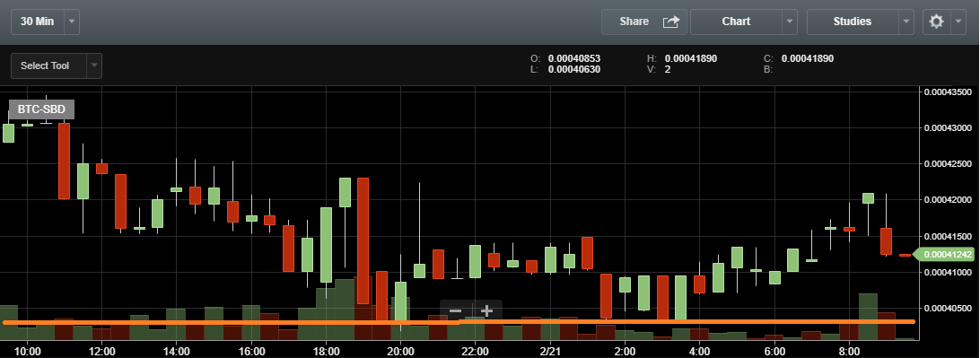This screenshot has height=358, width=980.
Task: Click the 0.00041000 price axis label
Action: [948, 273]
